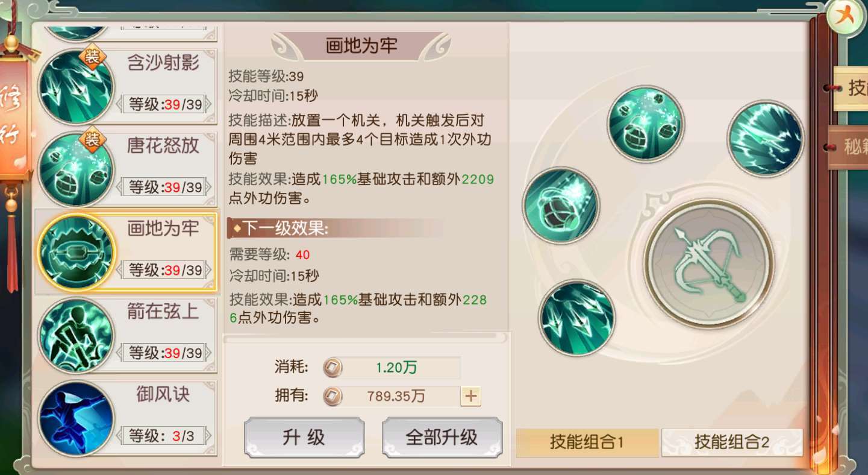Open the 秘籍 side tab on right
The image size is (868, 475).
coord(848,147)
